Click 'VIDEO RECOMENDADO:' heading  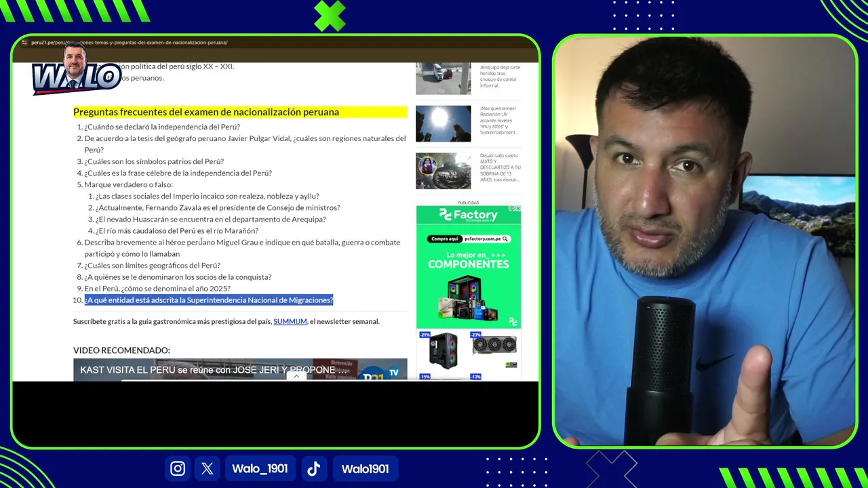click(x=121, y=350)
